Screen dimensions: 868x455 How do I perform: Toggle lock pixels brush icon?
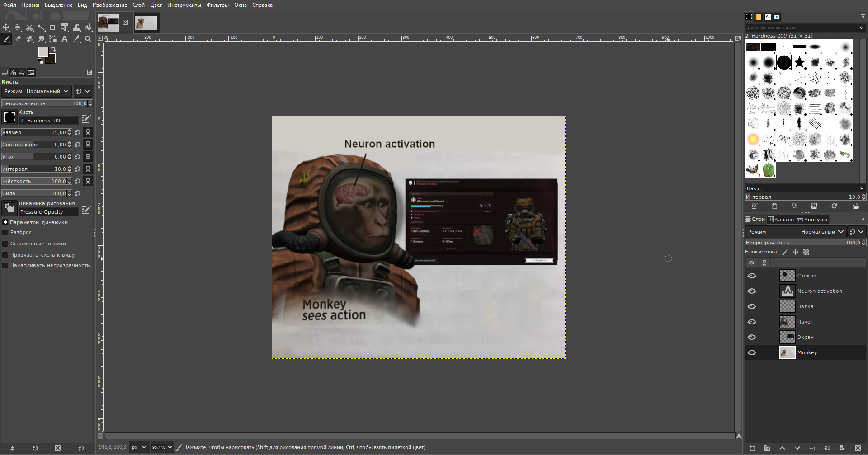click(x=785, y=252)
